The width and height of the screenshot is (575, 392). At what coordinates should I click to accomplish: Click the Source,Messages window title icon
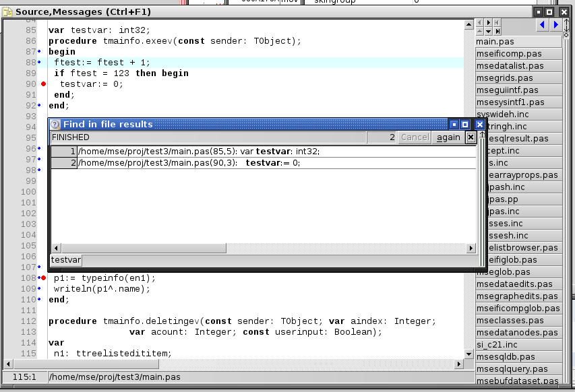click(x=7, y=11)
